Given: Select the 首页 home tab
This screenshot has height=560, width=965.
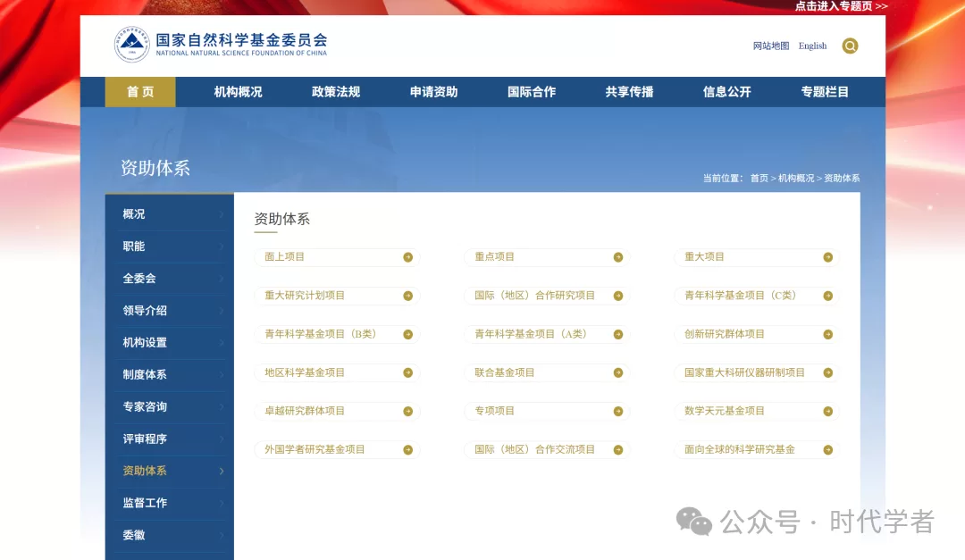Looking at the screenshot, I should point(140,92).
